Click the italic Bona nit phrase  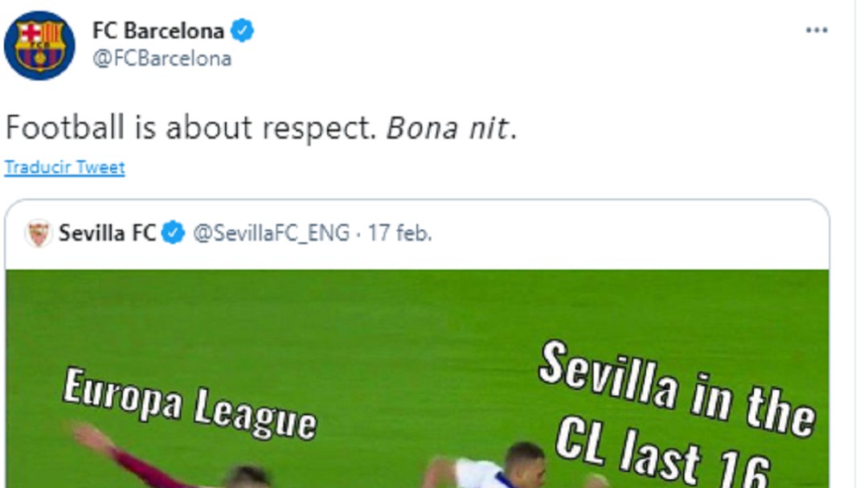[x=452, y=125]
